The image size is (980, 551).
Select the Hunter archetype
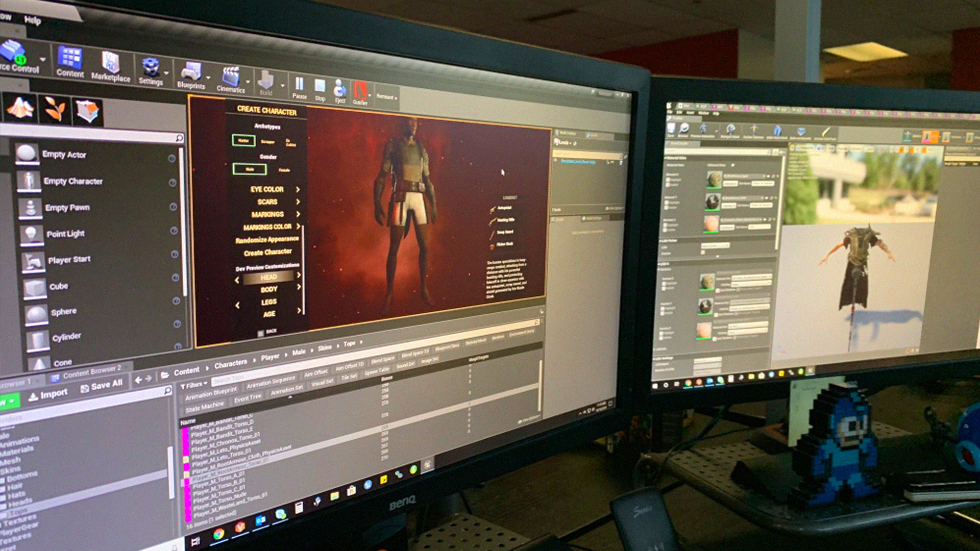click(243, 140)
